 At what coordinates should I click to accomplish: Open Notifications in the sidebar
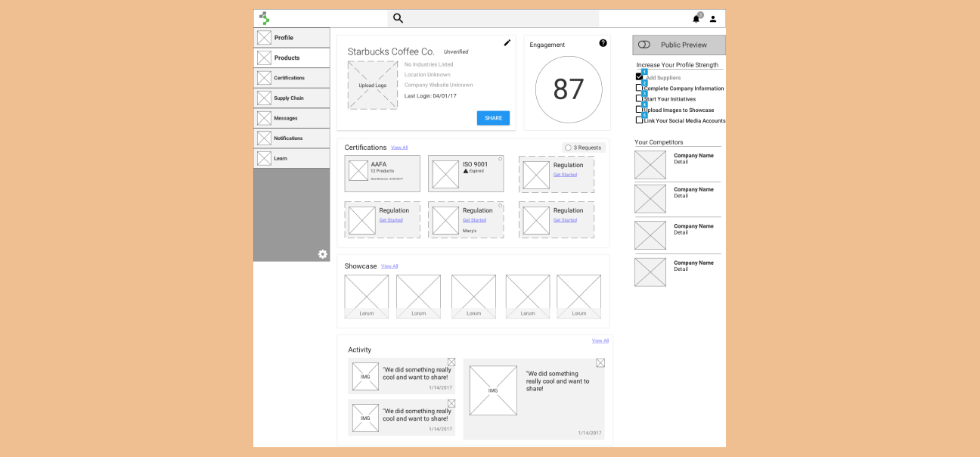point(292,138)
